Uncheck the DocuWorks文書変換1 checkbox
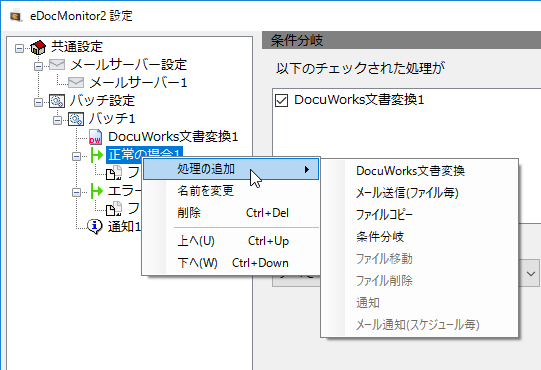This screenshot has width=541, height=370. point(282,100)
